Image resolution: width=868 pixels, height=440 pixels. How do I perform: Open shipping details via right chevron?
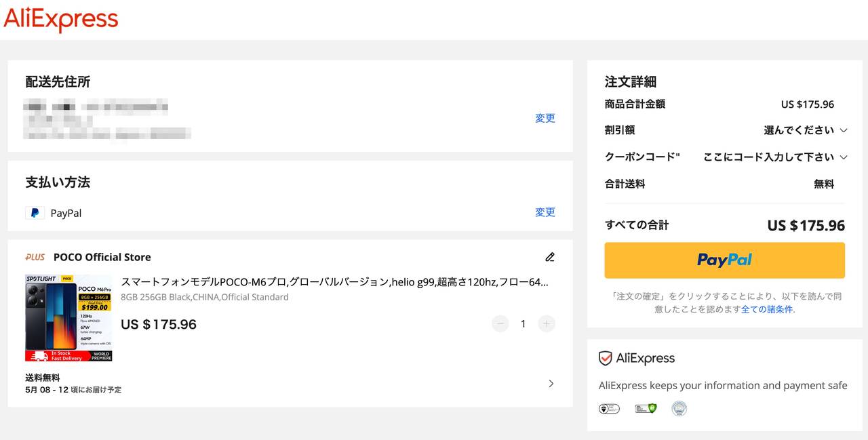551,384
